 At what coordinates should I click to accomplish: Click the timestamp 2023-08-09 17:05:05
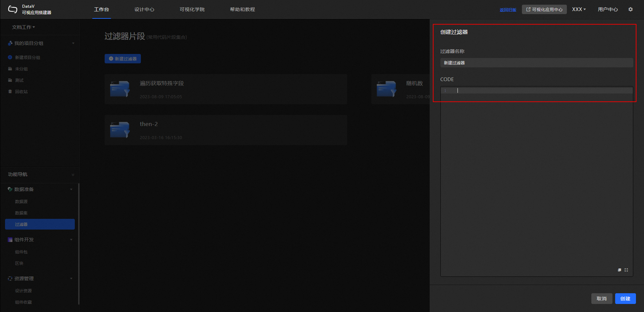coord(161,97)
